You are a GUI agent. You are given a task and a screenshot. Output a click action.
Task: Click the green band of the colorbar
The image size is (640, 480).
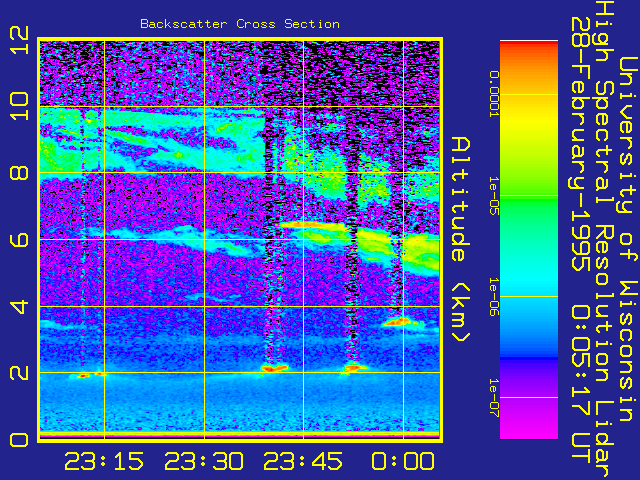(x=529, y=200)
